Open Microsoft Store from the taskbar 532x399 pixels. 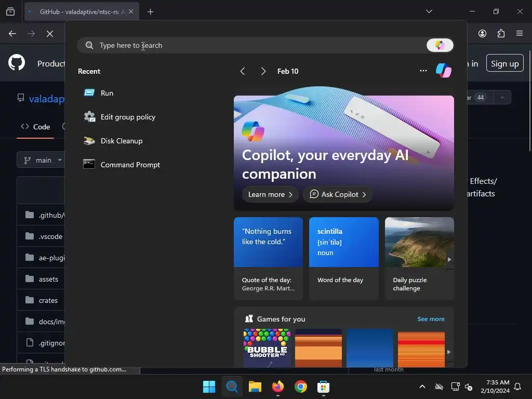coord(323,387)
